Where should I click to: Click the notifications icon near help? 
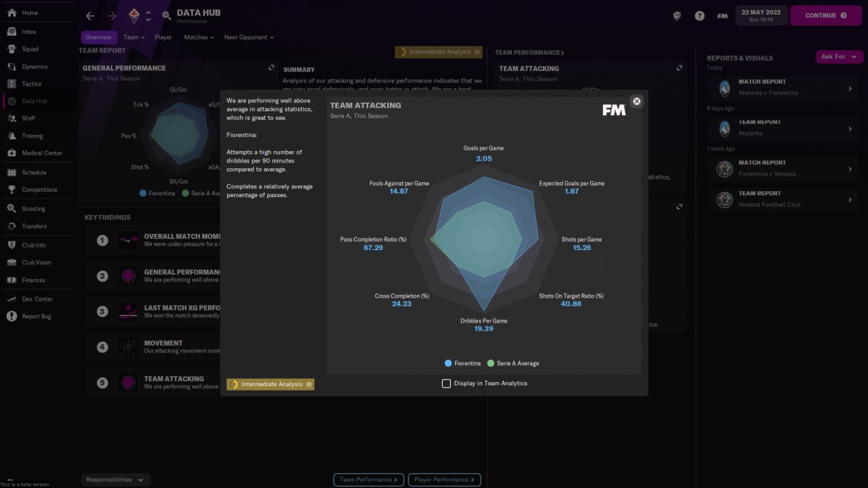[677, 16]
